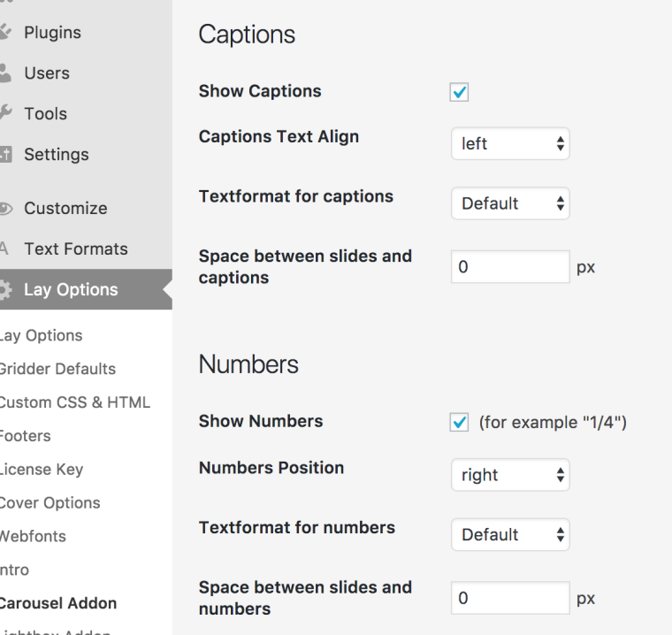The image size is (672, 635).
Task: Toggle the Show Numbers checkbox
Action: (459, 423)
